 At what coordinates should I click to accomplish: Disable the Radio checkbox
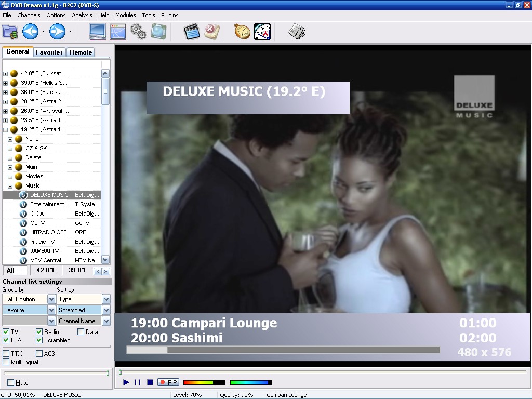point(39,332)
